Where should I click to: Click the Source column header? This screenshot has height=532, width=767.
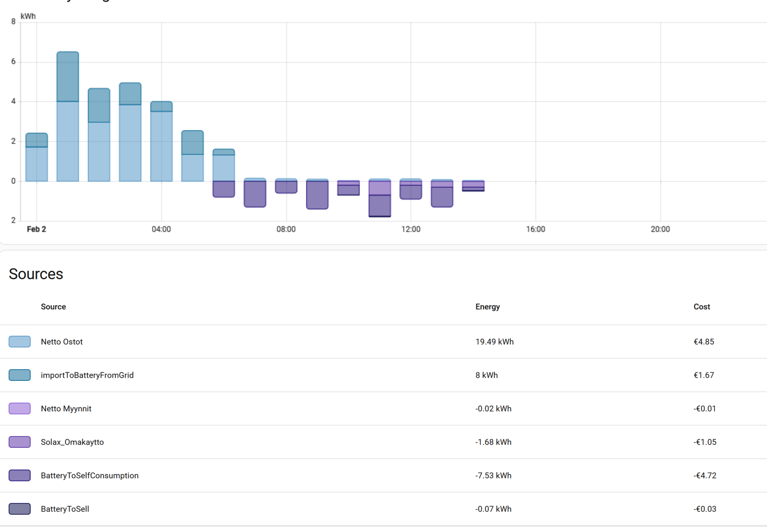[x=53, y=307]
